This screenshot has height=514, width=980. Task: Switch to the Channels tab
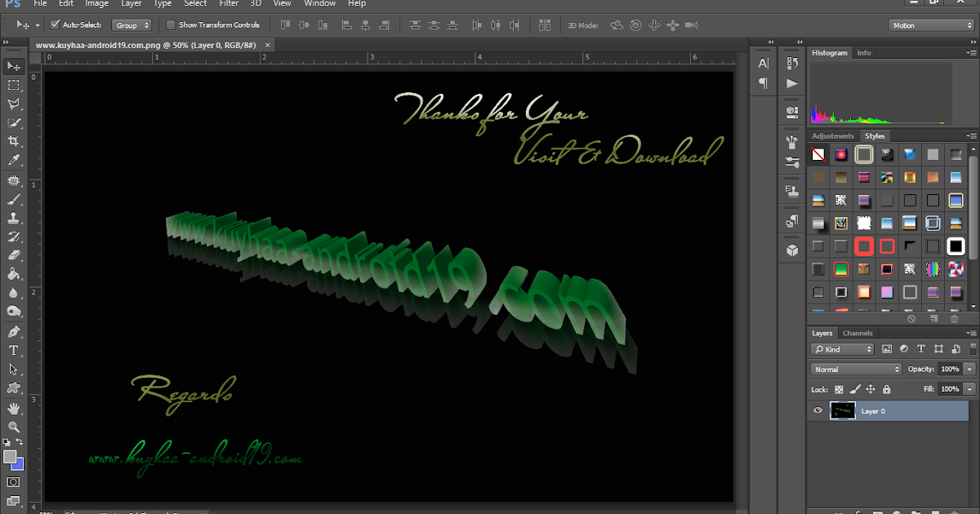coord(857,333)
